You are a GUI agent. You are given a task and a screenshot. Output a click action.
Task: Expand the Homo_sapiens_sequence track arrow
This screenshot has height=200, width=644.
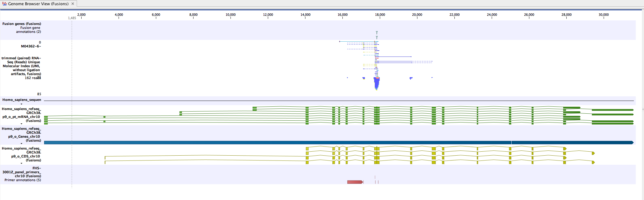coord(21,104)
